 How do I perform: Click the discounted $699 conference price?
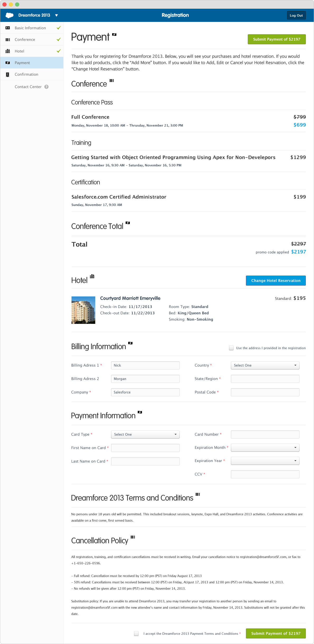tap(300, 125)
